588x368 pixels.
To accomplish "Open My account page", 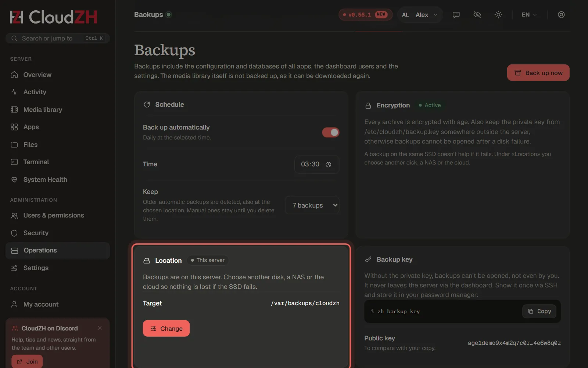I will [x=58, y=304].
